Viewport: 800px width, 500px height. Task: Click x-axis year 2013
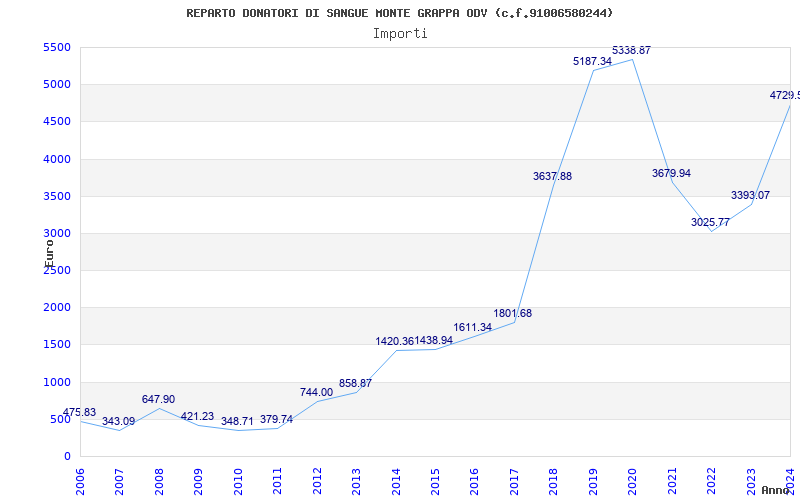[x=357, y=481]
